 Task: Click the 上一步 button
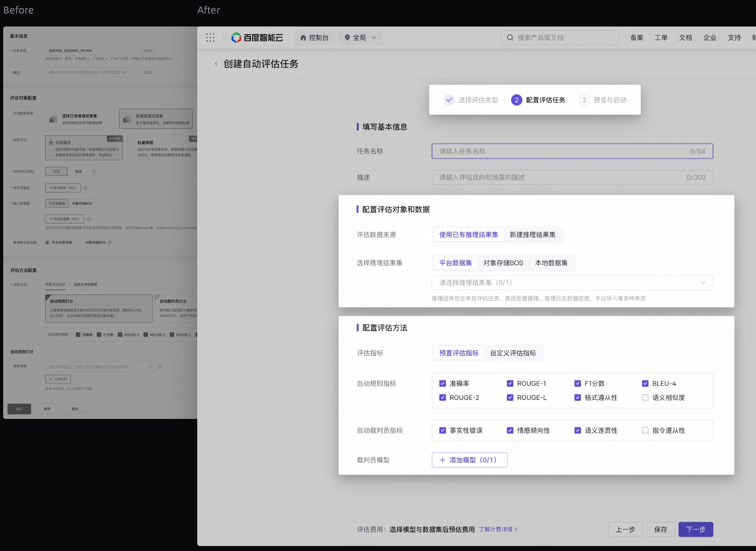tap(625, 530)
